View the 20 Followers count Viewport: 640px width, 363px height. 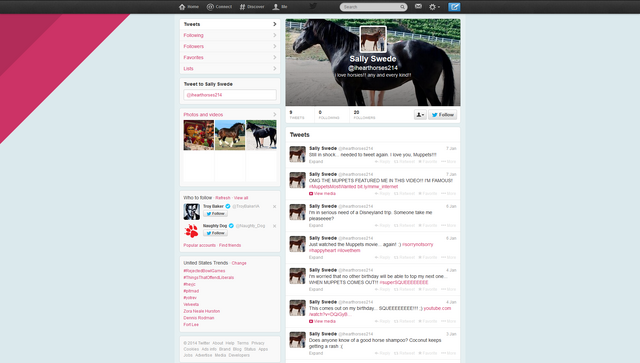364,115
